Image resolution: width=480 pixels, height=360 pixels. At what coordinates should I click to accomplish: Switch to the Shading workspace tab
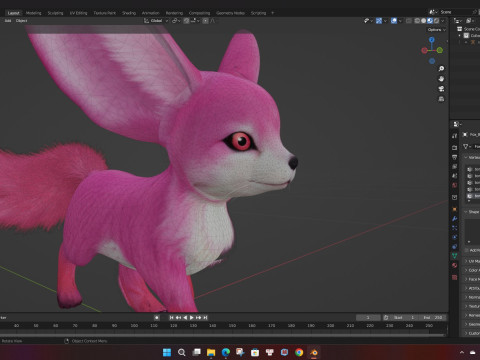tap(129, 13)
